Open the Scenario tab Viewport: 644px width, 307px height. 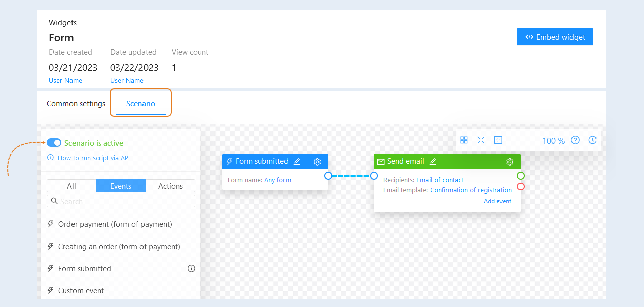(x=140, y=104)
